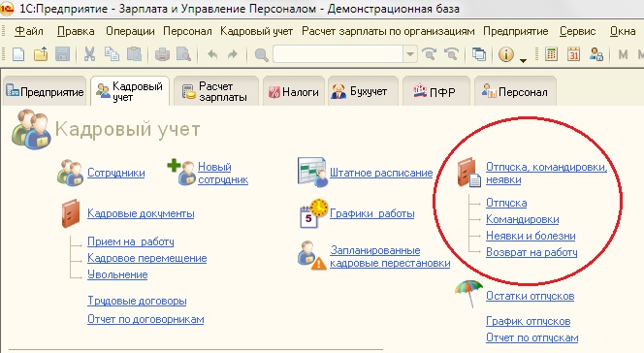
Task: Click into the toolbar search field
Action: point(338,54)
